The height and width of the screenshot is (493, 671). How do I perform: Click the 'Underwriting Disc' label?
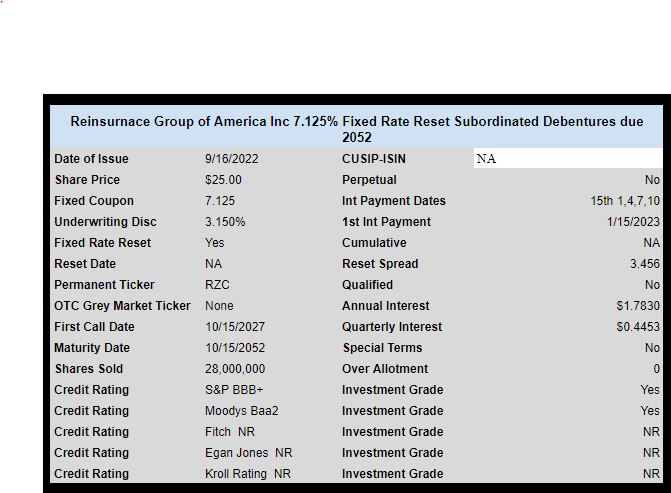coord(105,222)
